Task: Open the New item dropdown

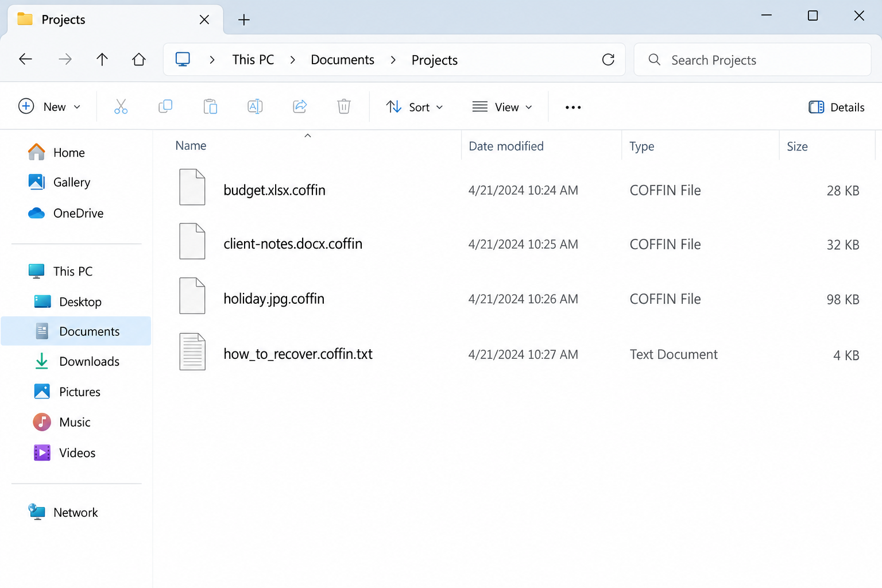Action: [x=49, y=107]
